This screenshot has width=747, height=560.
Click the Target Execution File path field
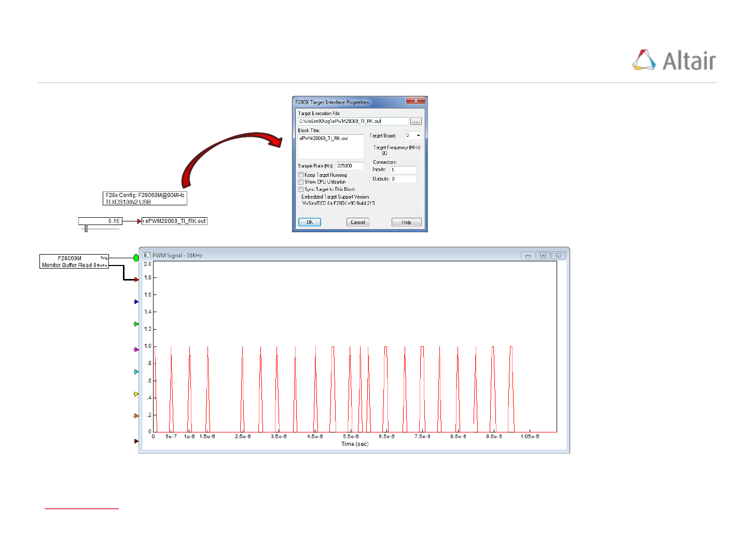(353, 121)
